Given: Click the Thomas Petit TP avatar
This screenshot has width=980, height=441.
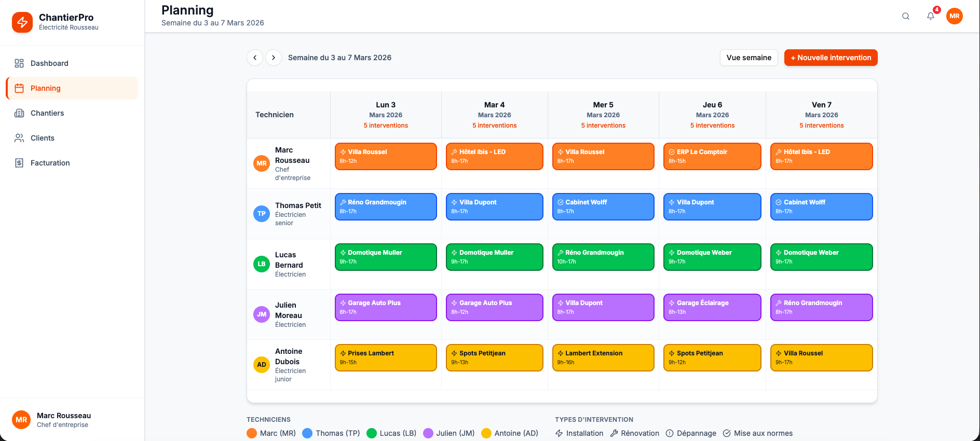Looking at the screenshot, I should point(262,214).
